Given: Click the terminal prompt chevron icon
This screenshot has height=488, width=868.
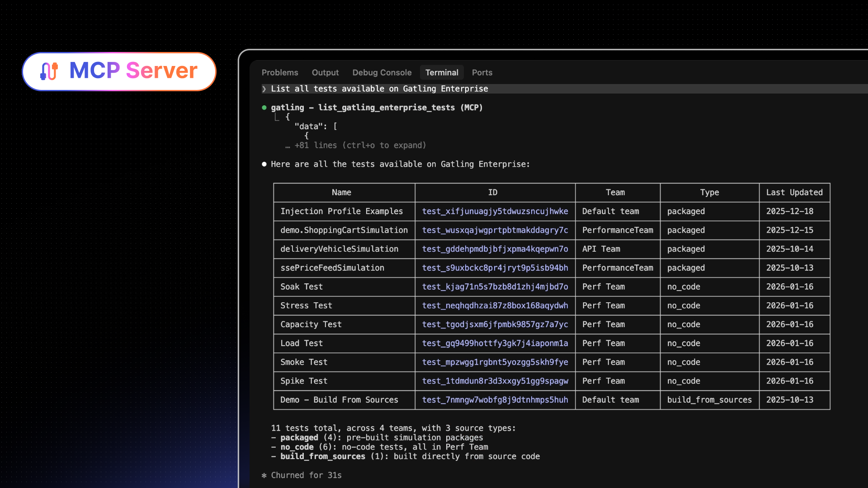Looking at the screenshot, I should click(x=264, y=89).
